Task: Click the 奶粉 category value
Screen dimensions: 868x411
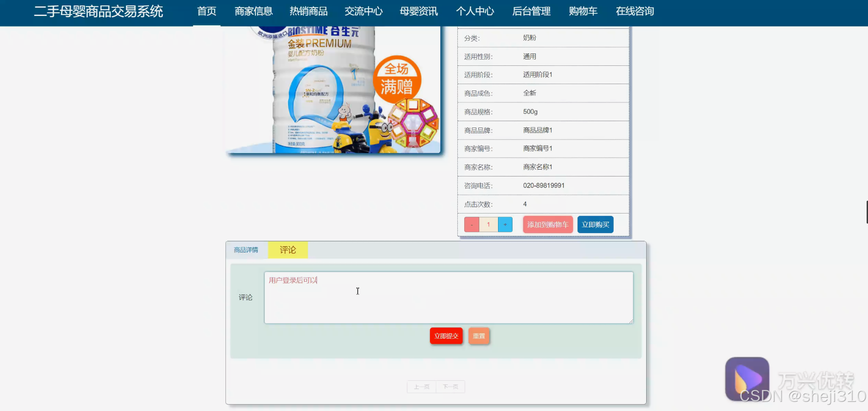Action: pos(530,38)
